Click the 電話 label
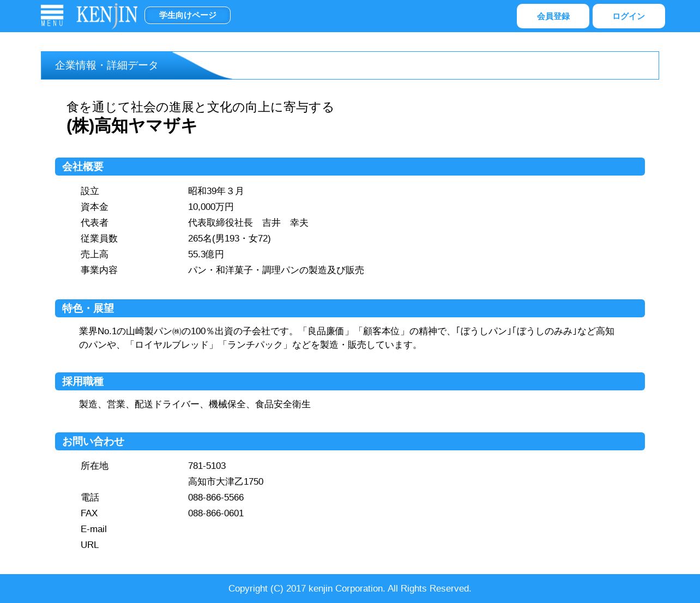Screen dimensions: 700x603 tap(90, 498)
